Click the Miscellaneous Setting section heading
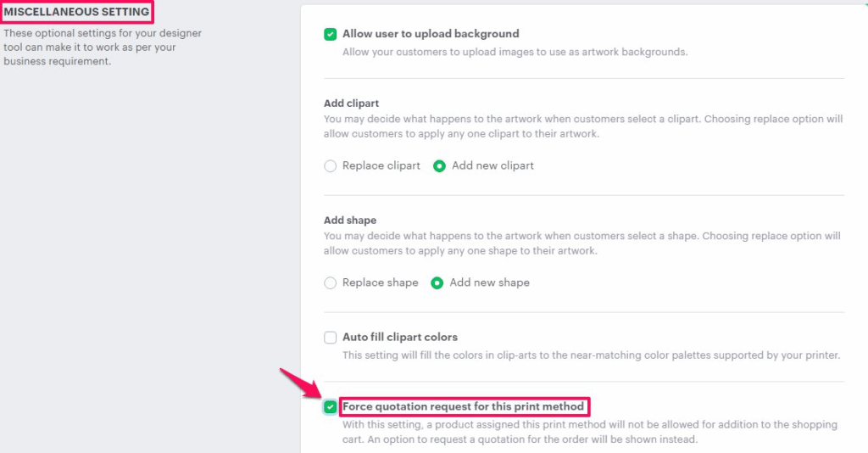 pos(76,12)
